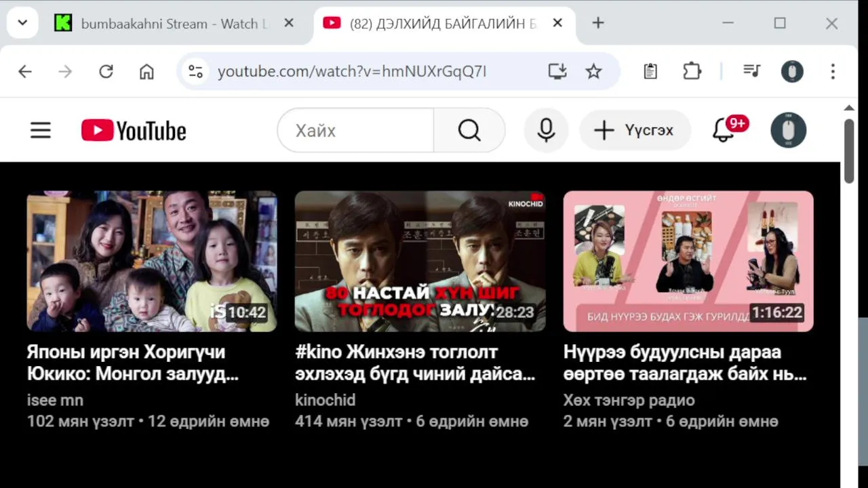The width and height of the screenshot is (868, 488).
Task: Open a new browser tab
Action: coord(597,23)
